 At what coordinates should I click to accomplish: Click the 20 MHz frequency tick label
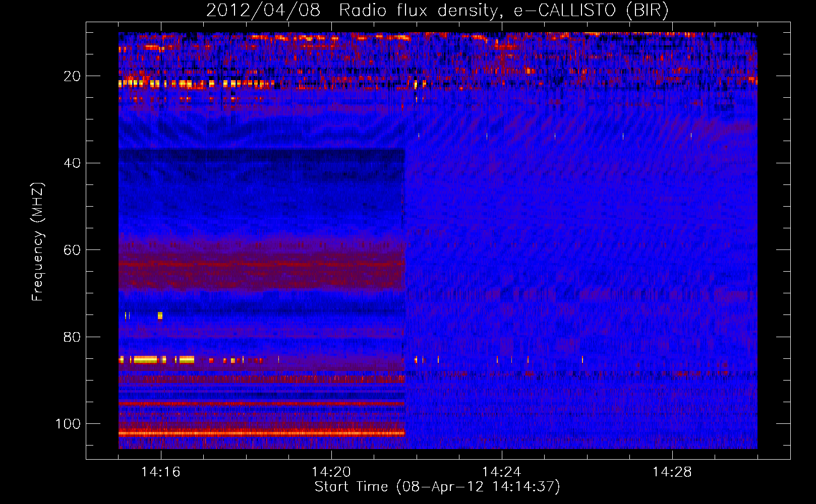pyautogui.click(x=72, y=76)
